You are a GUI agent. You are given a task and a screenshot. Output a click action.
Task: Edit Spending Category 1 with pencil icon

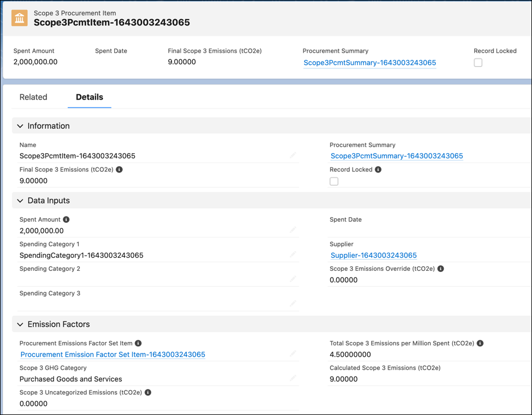pos(293,254)
